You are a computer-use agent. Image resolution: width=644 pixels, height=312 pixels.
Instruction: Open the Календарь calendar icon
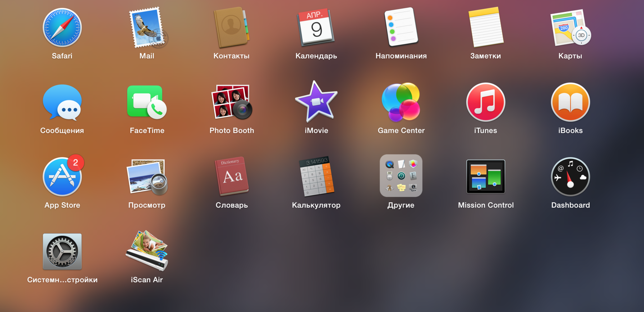(316, 28)
